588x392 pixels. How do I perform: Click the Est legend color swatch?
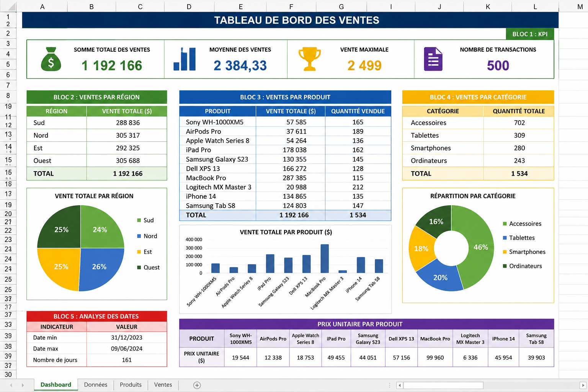pos(139,252)
